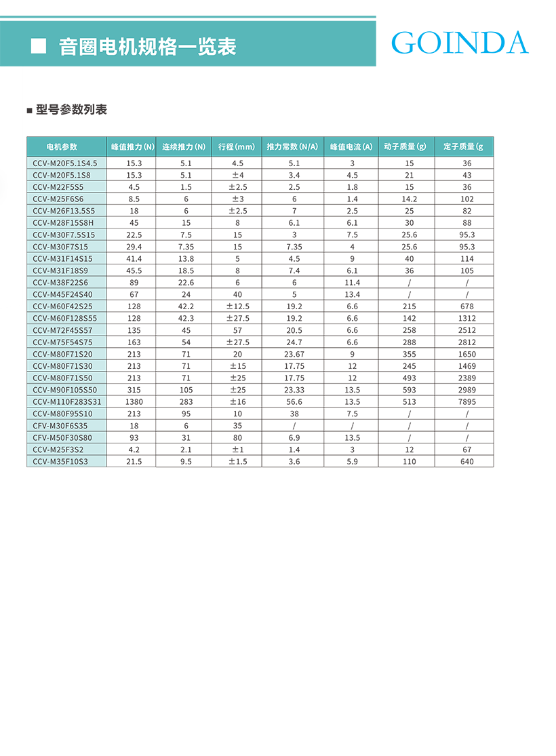Image resolution: width=556 pixels, height=756 pixels.
Task: Select model CCV-M72F45S57
Action: [62, 330]
